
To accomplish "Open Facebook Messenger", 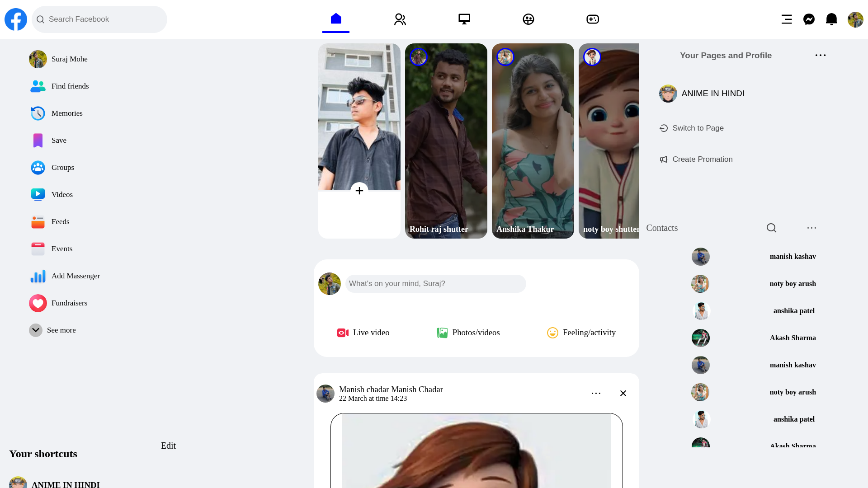I will pos(809,19).
